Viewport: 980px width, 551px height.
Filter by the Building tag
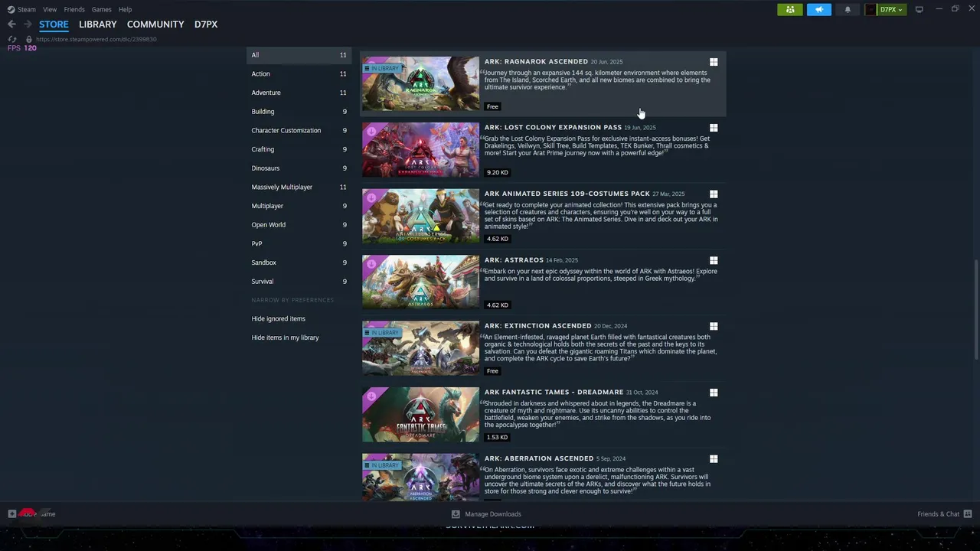click(x=299, y=112)
